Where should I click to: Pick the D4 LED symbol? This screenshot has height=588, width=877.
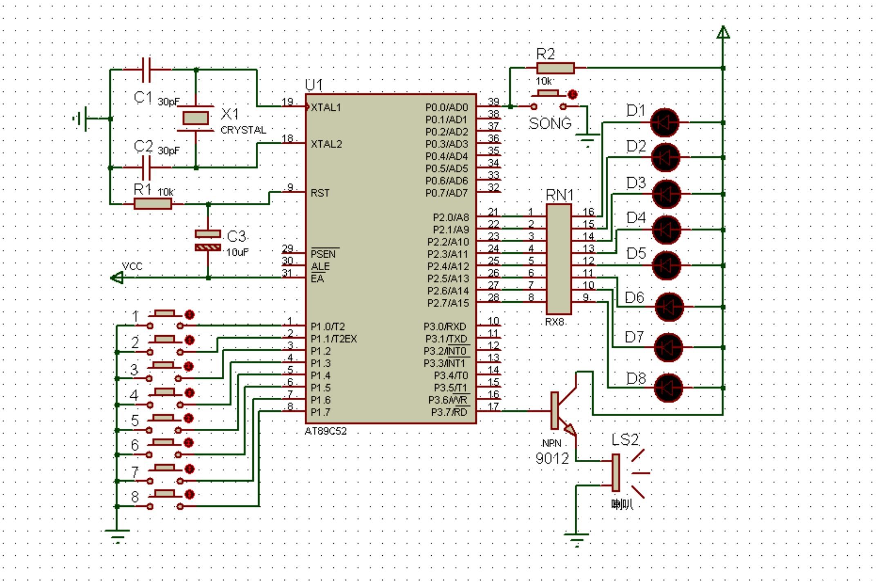(667, 229)
